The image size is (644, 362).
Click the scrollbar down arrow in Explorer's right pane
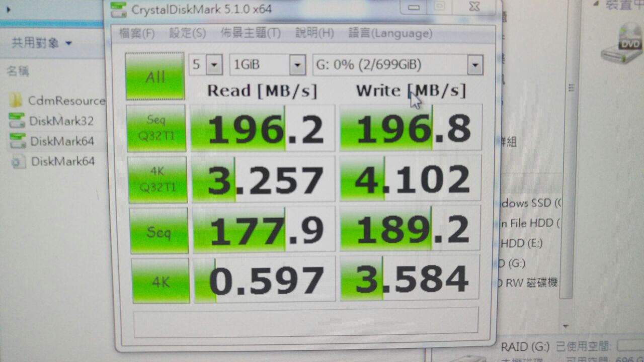(566, 325)
